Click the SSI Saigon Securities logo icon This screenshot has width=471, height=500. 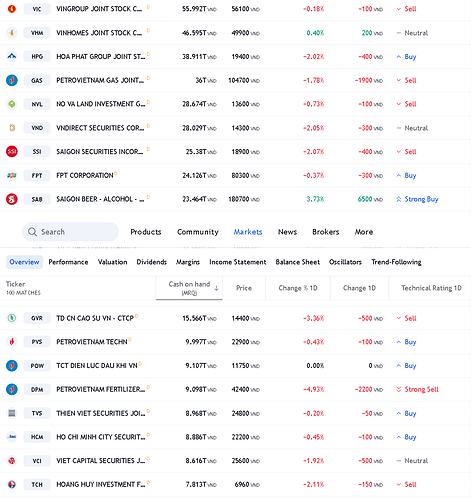pyautogui.click(x=12, y=152)
